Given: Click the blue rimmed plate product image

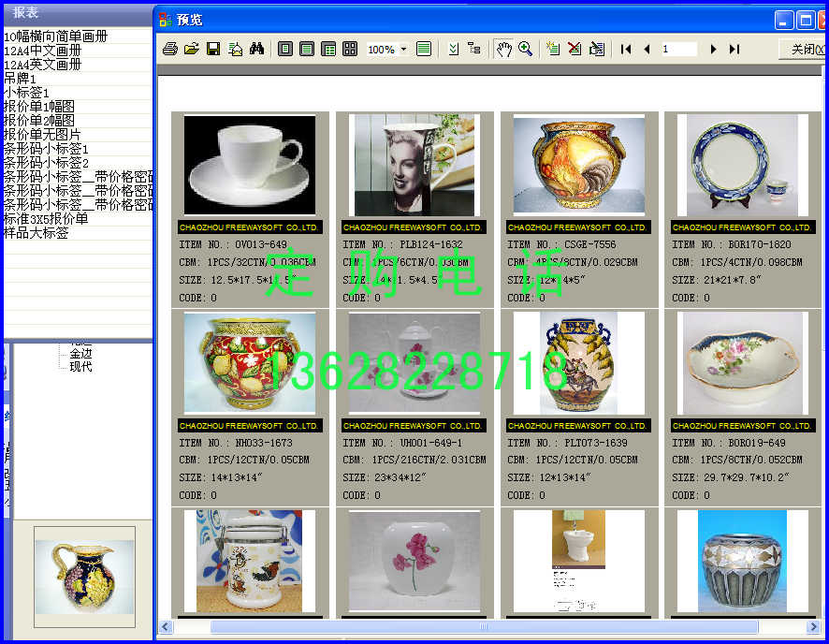Looking at the screenshot, I should (x=743, y=165).
